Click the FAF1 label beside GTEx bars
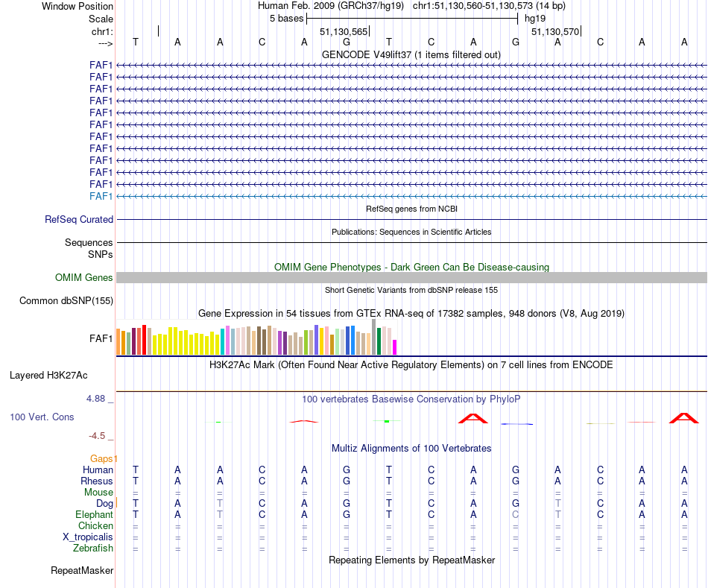Viewport: 708px width, 588px height. pyautogui.click(x=101, y=338)
